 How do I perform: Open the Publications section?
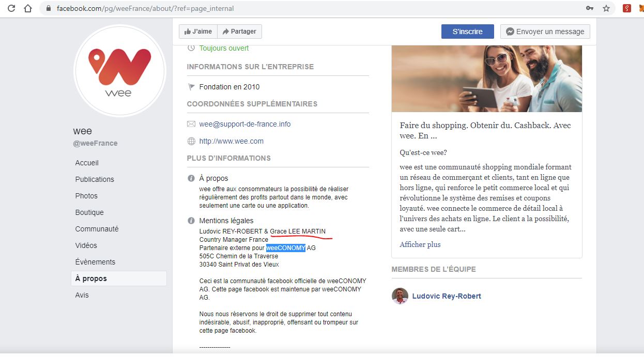point(95,179)
